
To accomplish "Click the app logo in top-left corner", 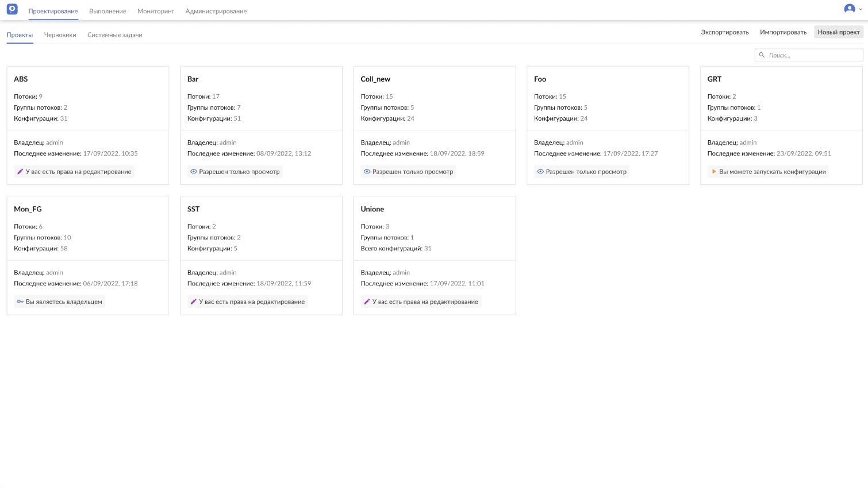I will pyautogui.click(x=12, y=9).
